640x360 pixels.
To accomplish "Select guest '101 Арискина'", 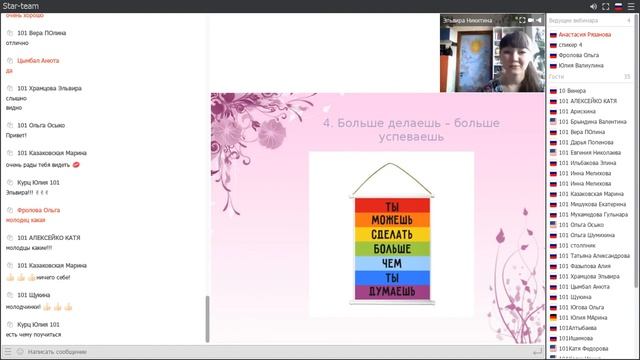I will [577, 111].
